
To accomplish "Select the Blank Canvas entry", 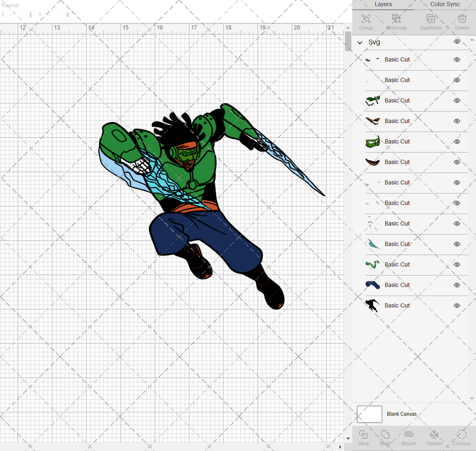I will click(x=402, y=414).
